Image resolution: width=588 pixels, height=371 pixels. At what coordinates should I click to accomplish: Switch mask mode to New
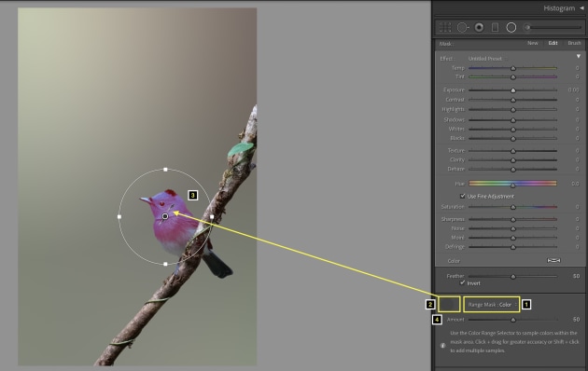point(533,43)
